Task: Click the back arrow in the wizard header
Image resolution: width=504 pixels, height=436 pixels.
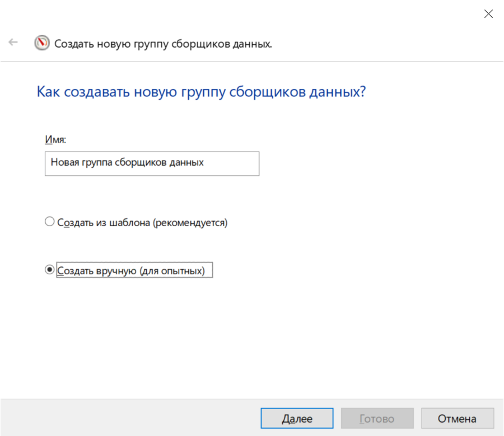Action: pos(13,43)
